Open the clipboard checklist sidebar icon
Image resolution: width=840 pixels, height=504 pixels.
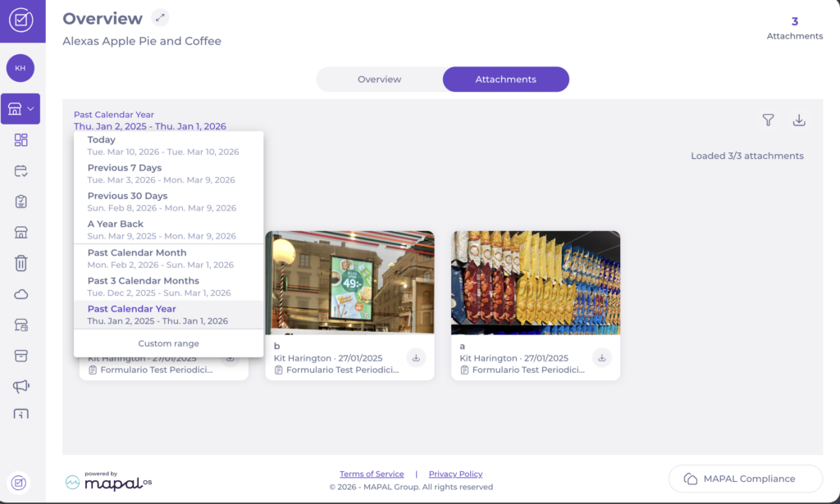[21, 202]
